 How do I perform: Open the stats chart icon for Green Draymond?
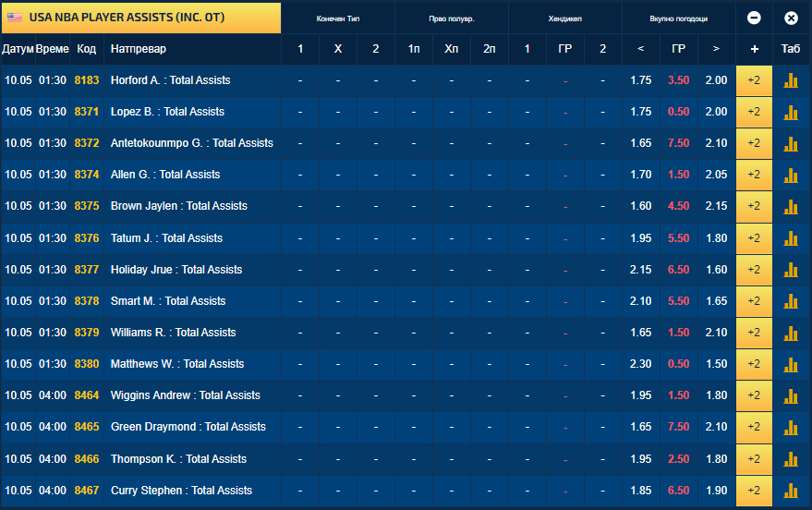pyautogui.click(x=790, y=427)
